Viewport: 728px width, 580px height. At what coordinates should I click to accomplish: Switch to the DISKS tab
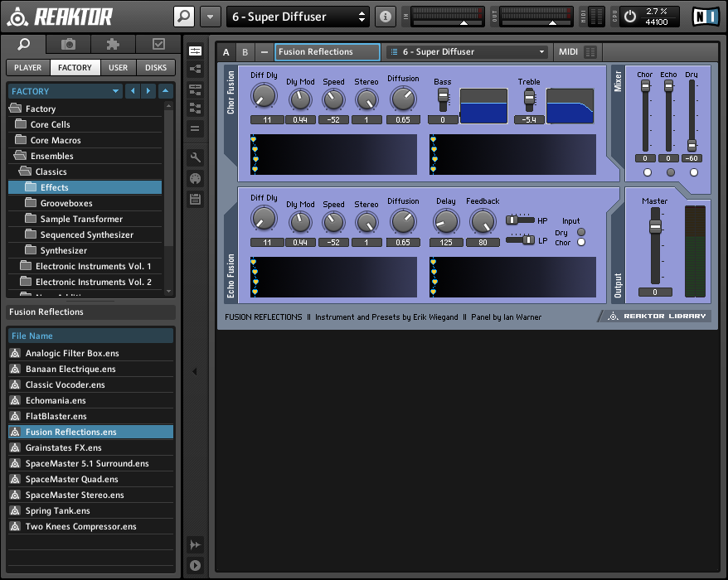(x=156, y=68)
